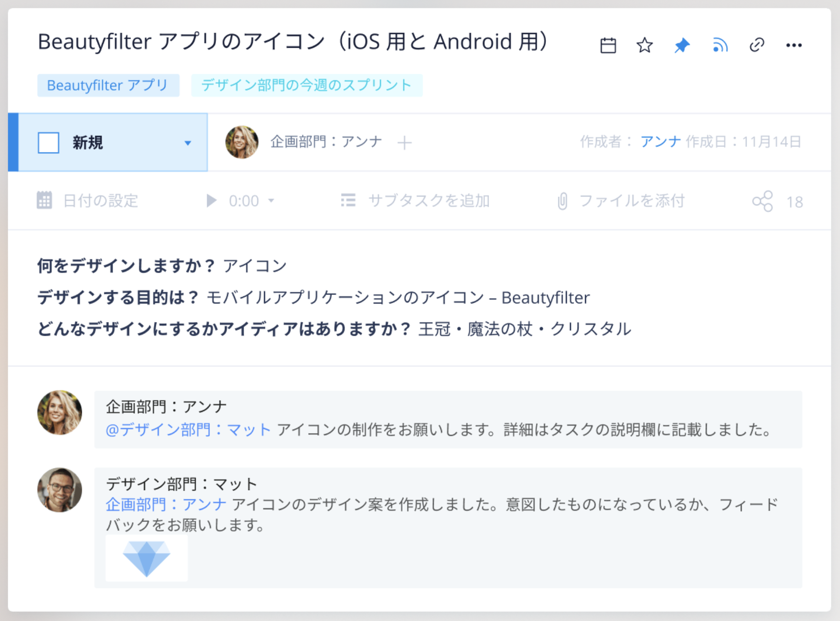Toggle the follow RSS feed icon
This screenshot has width=840, height=621.
(720, 45)
